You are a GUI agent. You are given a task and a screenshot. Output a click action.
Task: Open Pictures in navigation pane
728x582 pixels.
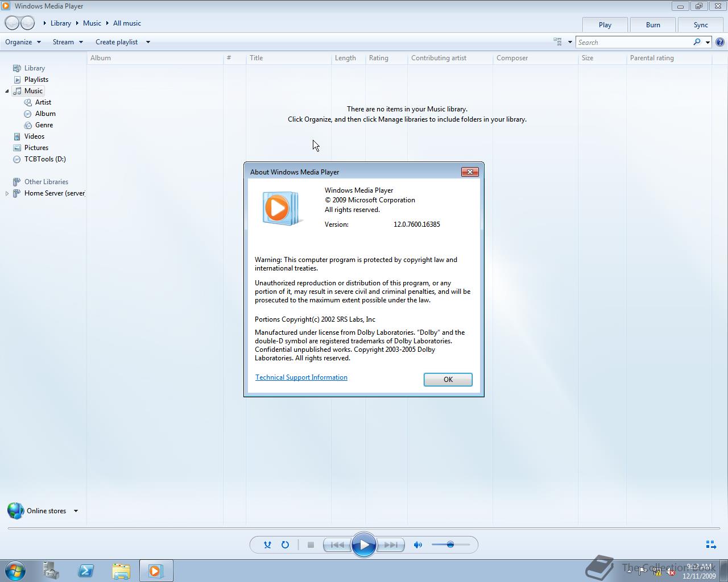(x=36, y=148)
